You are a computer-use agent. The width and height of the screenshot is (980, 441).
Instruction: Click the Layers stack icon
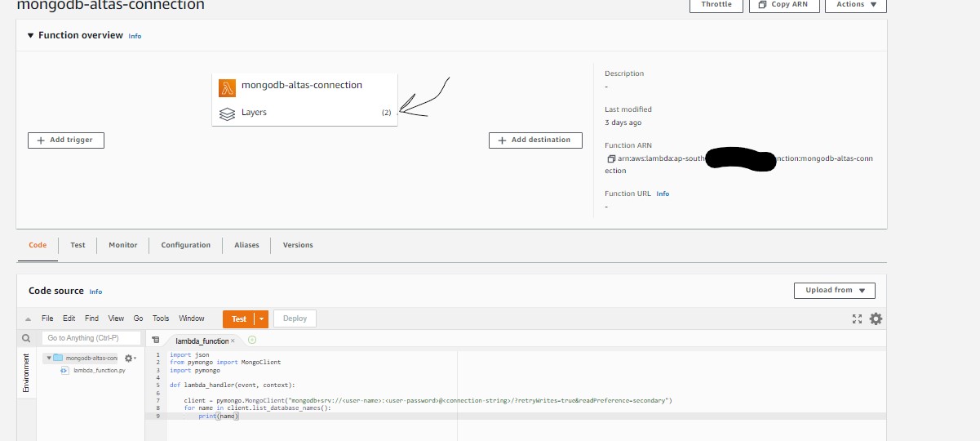point(227,113)
